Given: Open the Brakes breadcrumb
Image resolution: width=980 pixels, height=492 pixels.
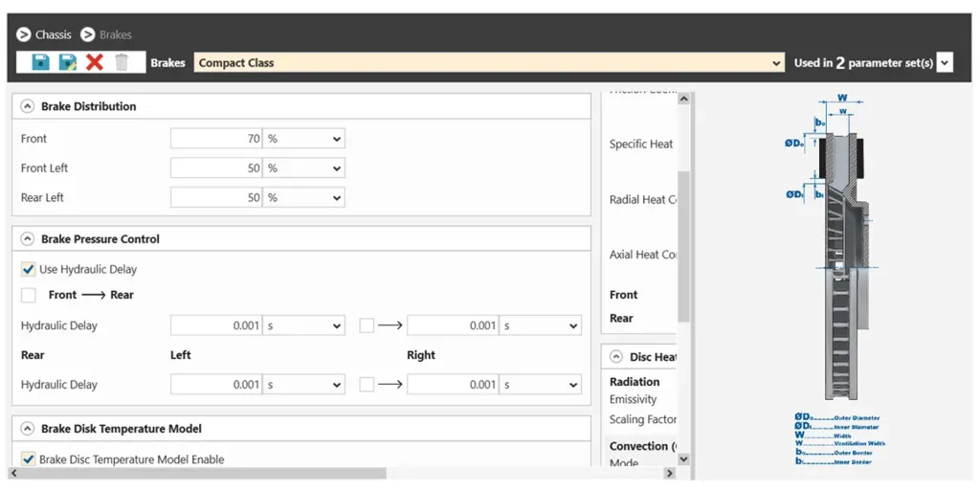Looking at the screenshot, I should (x=116, y=35).
